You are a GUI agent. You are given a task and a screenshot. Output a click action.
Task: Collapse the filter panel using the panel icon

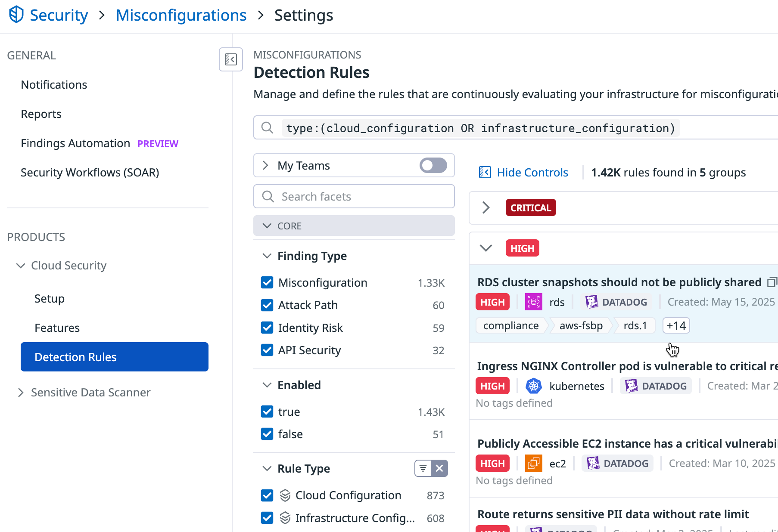tap(230, 60)
